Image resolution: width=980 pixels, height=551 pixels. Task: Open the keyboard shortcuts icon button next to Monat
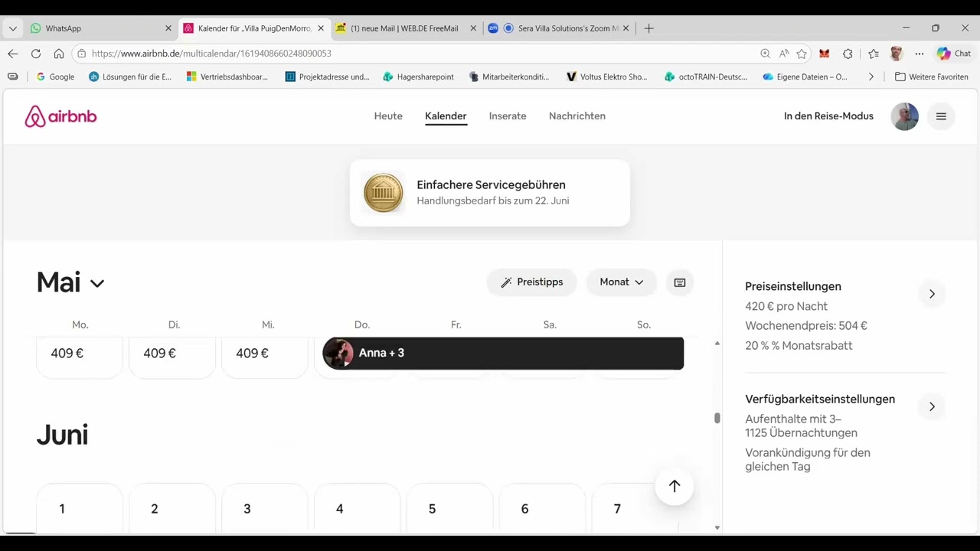coord(679,282)
